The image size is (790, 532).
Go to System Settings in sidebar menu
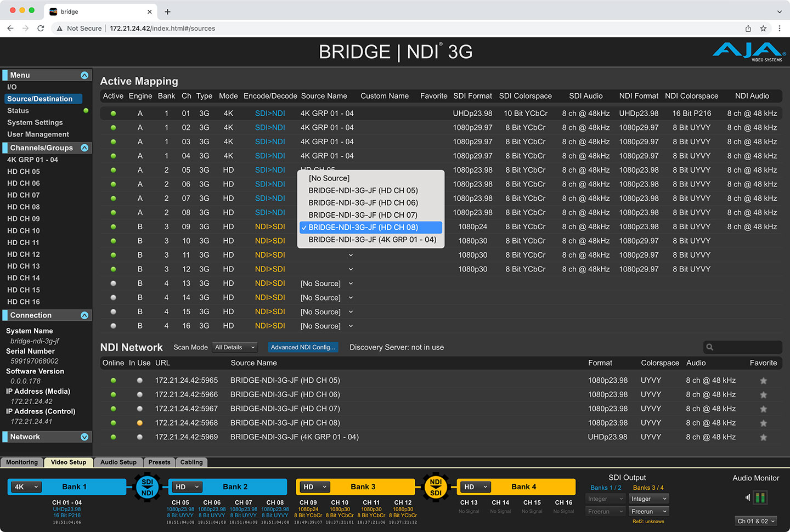(35, 122)
